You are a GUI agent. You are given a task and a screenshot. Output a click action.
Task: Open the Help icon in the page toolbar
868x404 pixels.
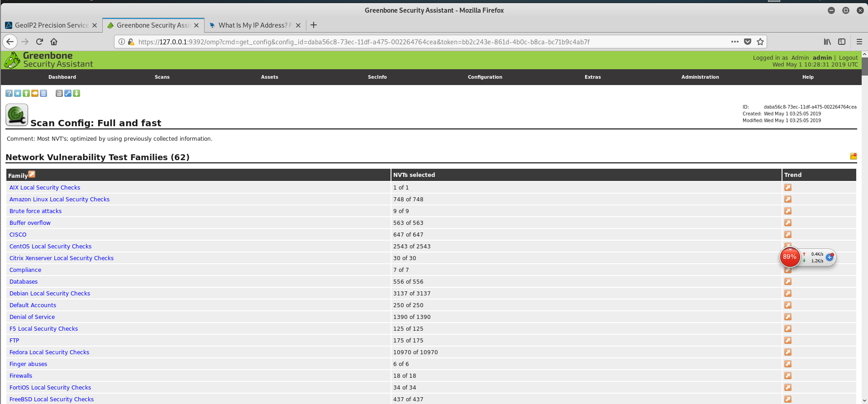[9, 93]
